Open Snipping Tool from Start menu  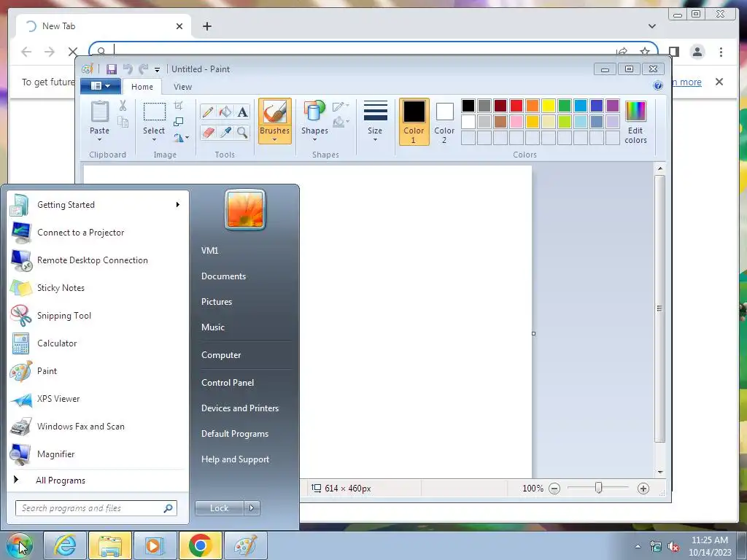(x=98, y=316)
